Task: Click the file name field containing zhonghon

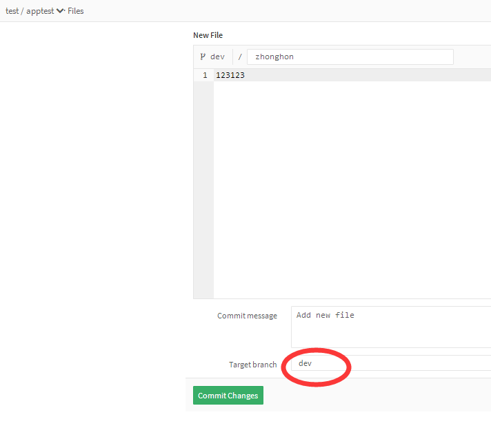Action: coord(350,57)
